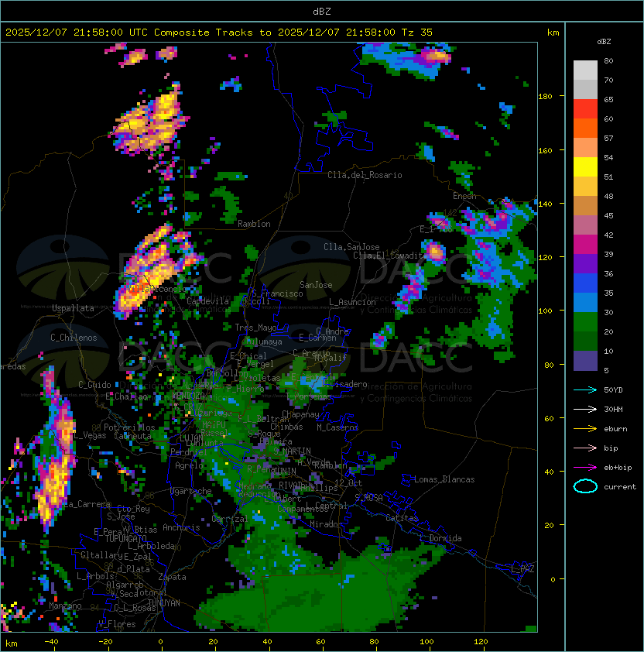This screenshot has height=652, width=644.
Task: Select the slate 10-5 dBZ swatch
Action: click(585, 361)
